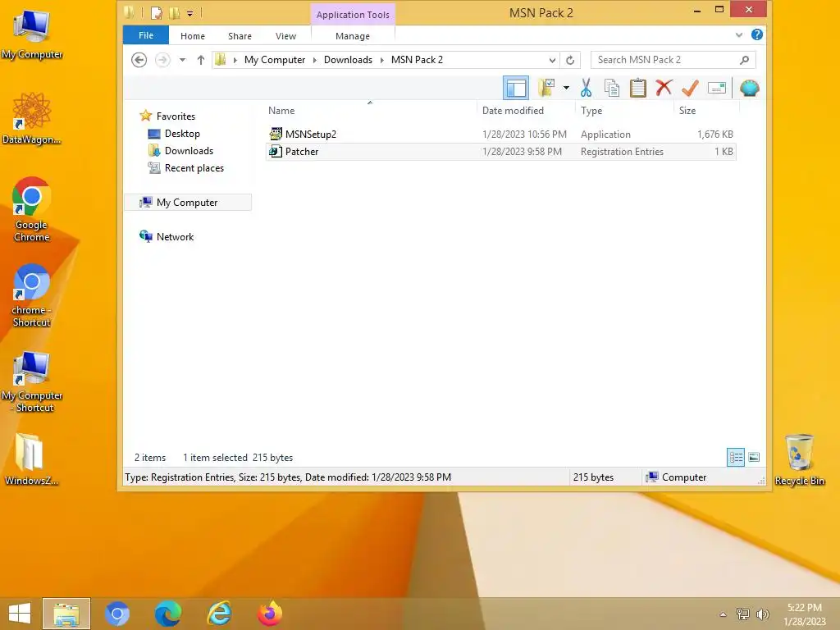Toggle the navigation pane layout button
The image size is (840, 630).
point(516,88)
